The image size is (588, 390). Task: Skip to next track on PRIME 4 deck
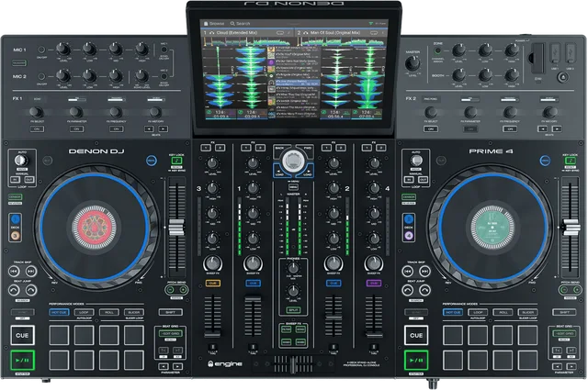[424, 271]
